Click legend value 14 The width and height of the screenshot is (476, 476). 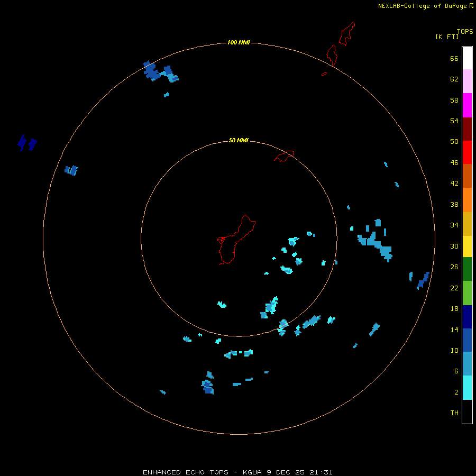454,329
